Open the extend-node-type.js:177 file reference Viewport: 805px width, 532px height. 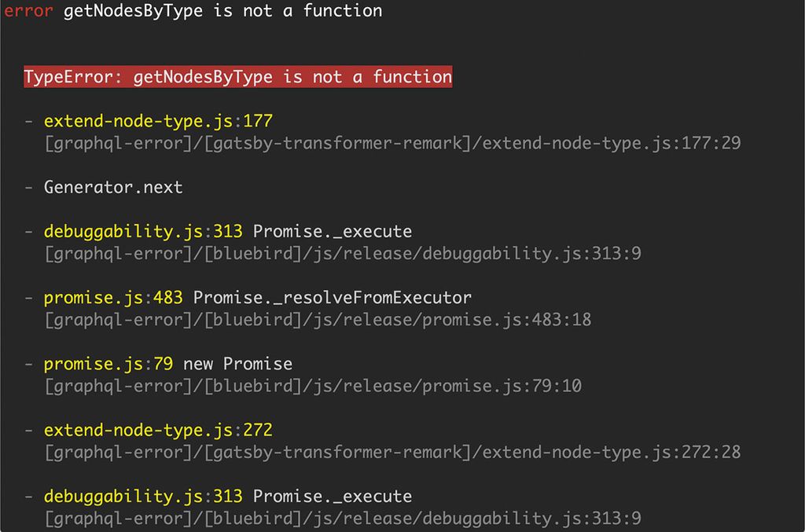coord(158,121)
